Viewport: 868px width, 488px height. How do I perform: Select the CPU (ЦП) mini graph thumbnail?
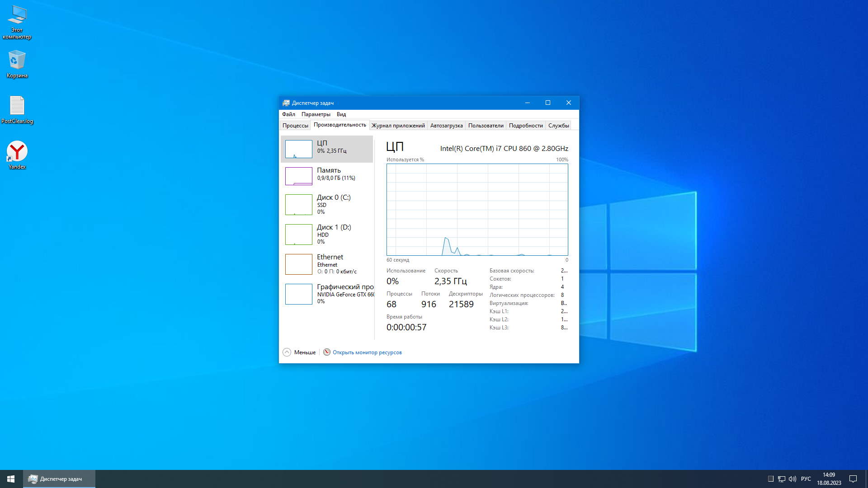coord(298,149)
